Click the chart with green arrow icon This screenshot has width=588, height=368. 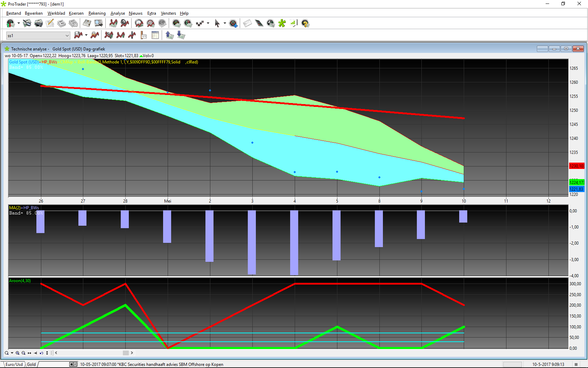[x=113, y=23]
